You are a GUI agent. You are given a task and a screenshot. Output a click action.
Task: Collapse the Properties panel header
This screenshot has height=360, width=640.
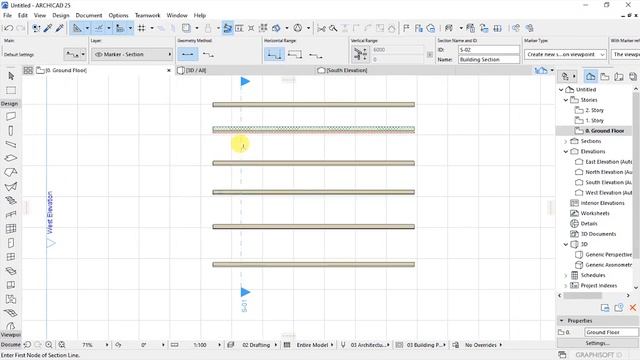[562, 321]
